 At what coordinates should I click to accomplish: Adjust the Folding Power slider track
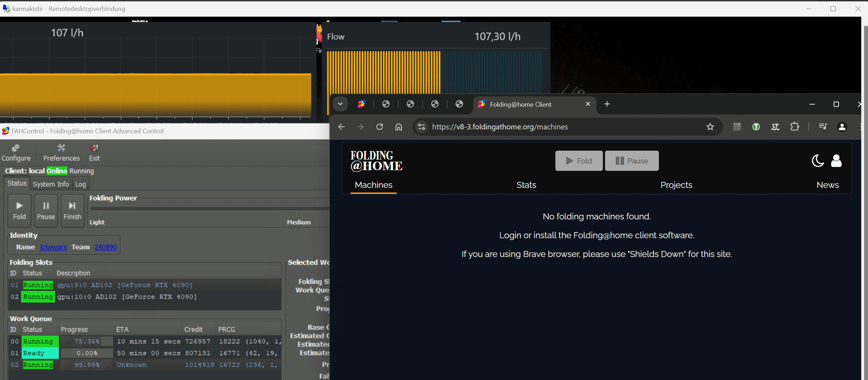(x=210, y=209)
